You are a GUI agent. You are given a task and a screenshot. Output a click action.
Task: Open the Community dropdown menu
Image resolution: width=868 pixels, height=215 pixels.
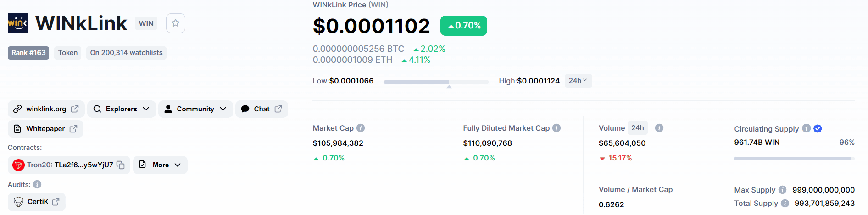pos(195,109)
